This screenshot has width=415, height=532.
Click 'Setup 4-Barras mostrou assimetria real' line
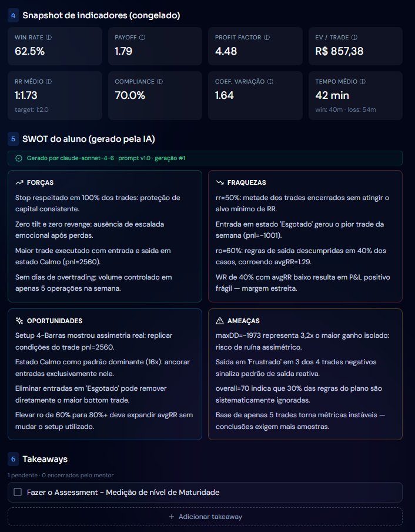coord(94,341)
